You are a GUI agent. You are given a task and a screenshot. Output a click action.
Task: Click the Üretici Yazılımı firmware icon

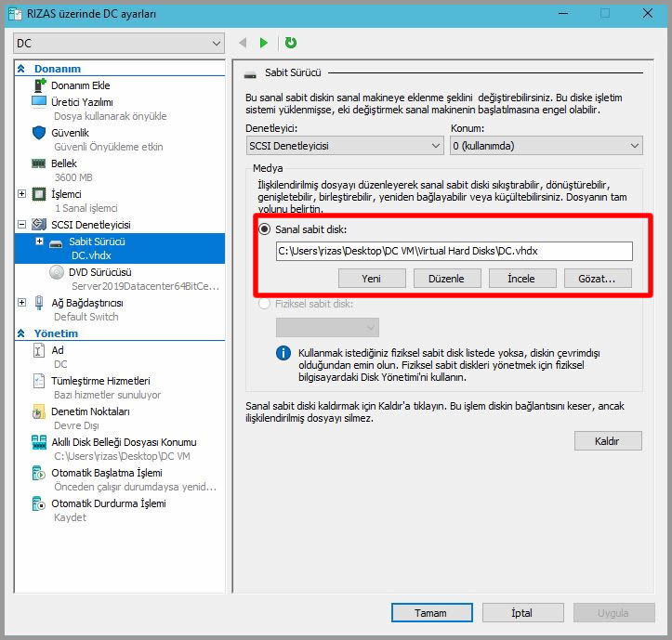pyautogui.click(x=39, y=102)
